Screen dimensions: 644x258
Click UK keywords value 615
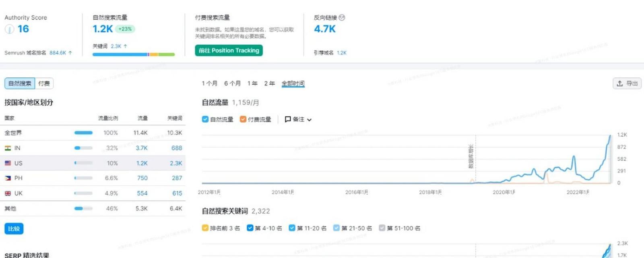click(177, 193)
